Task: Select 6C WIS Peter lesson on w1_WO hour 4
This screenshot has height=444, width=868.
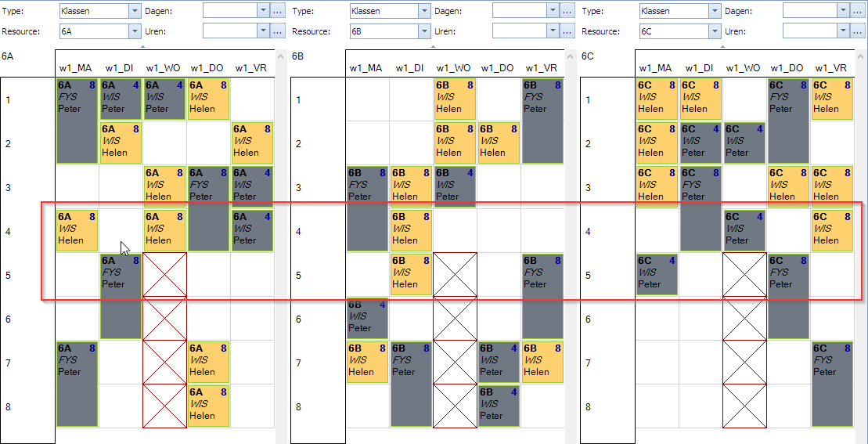Action: click(744, 230)
